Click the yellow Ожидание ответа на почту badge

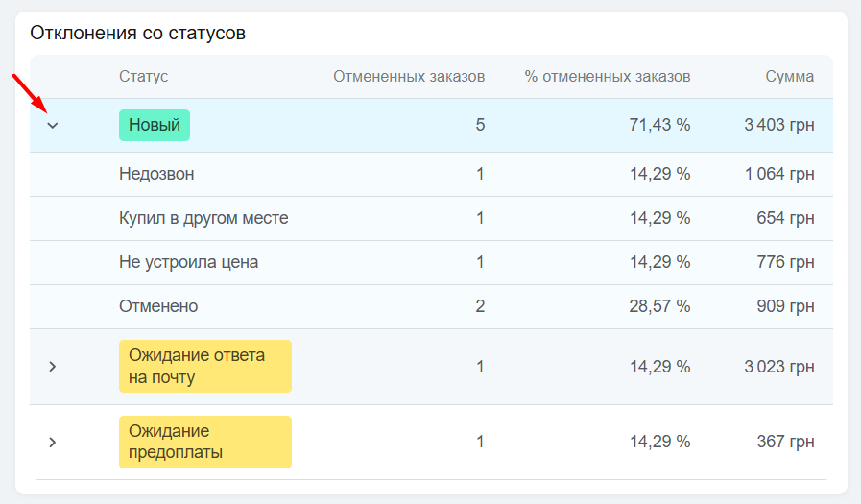click(x=204, y=367)
